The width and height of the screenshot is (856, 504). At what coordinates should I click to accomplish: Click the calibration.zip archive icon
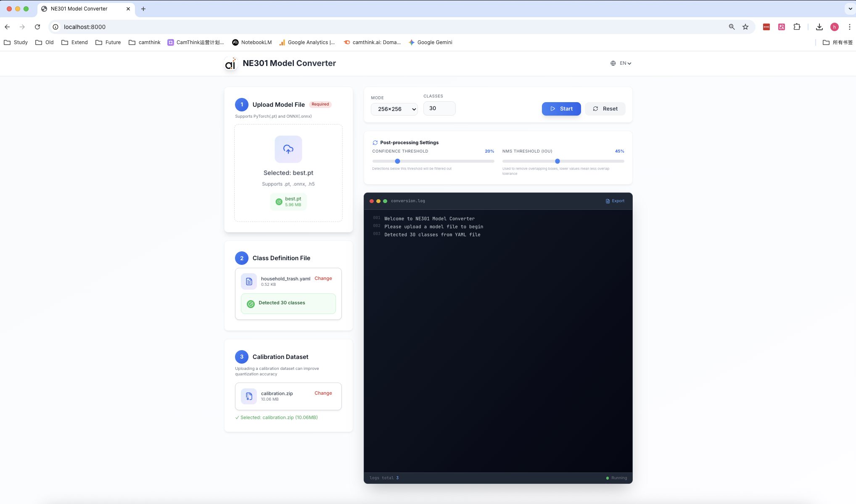coord(249,396)
